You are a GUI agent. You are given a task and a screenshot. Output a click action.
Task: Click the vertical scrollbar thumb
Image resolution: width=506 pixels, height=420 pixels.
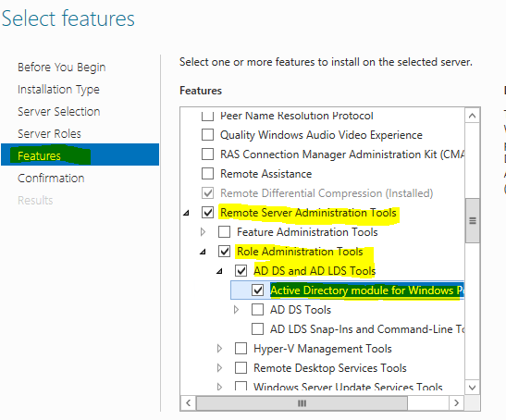click(x=473, y=220)
